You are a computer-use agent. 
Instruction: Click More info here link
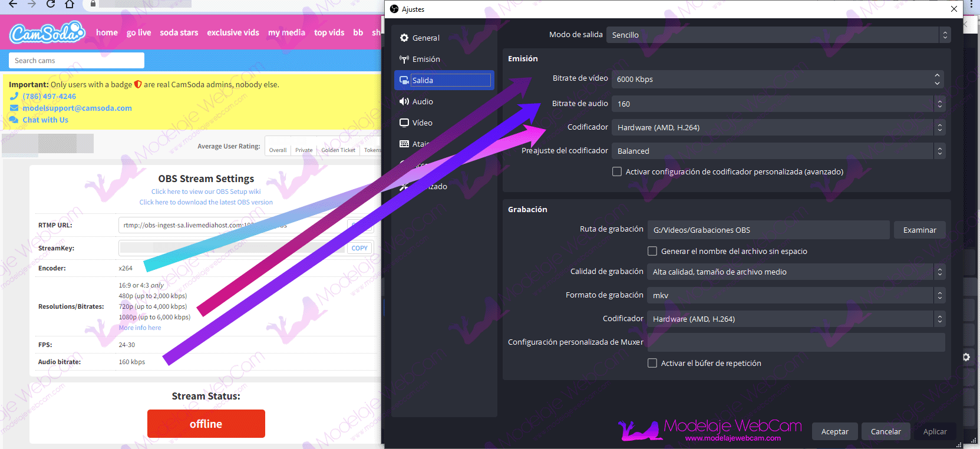tap(140, 328)
